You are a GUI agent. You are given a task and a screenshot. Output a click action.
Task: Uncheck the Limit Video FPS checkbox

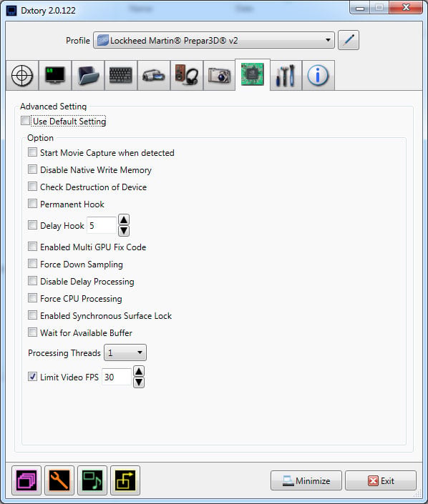pos(32,377)
